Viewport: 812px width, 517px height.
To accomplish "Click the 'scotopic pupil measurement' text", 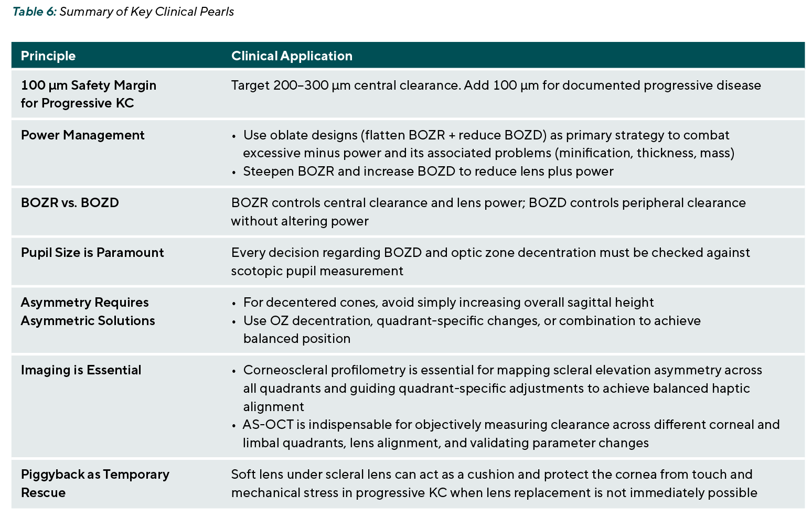I will click(x=317, y=271).
